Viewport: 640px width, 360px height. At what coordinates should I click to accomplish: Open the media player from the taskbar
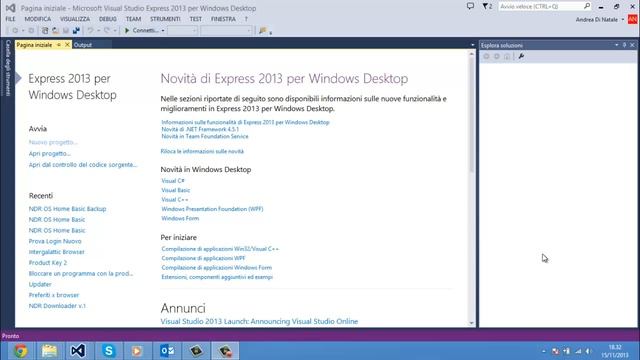(x=137, y=351)
